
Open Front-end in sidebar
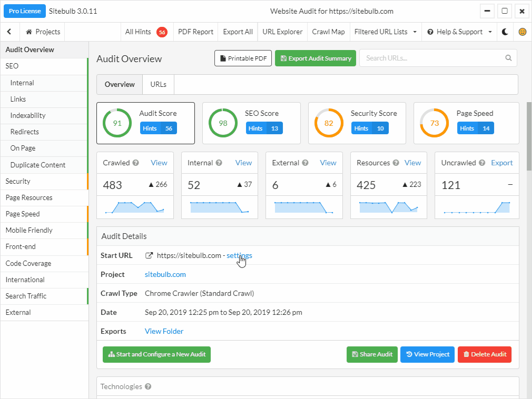(x=44, y=247)
